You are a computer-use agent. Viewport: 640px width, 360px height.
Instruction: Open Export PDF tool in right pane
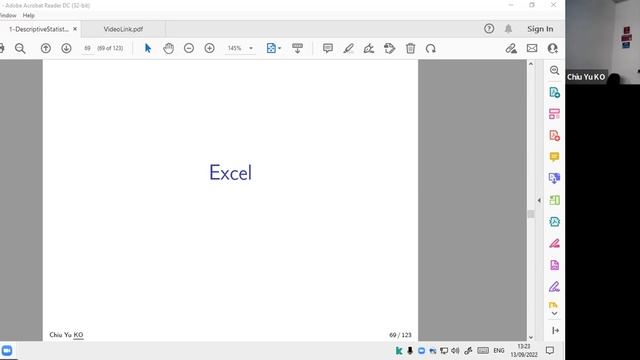click(554, 92)
